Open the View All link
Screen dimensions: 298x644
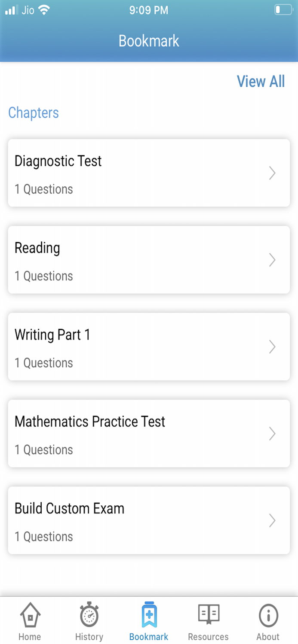[261, 82]
